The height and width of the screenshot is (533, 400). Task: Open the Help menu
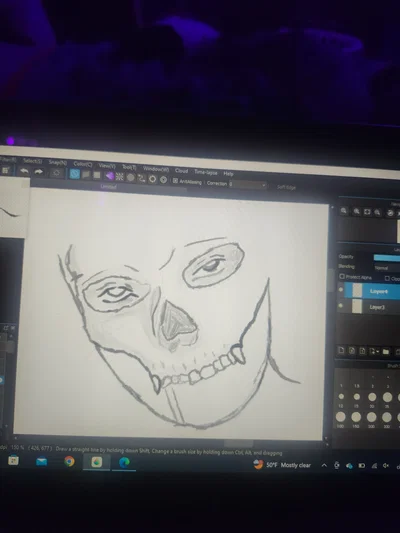228,173
